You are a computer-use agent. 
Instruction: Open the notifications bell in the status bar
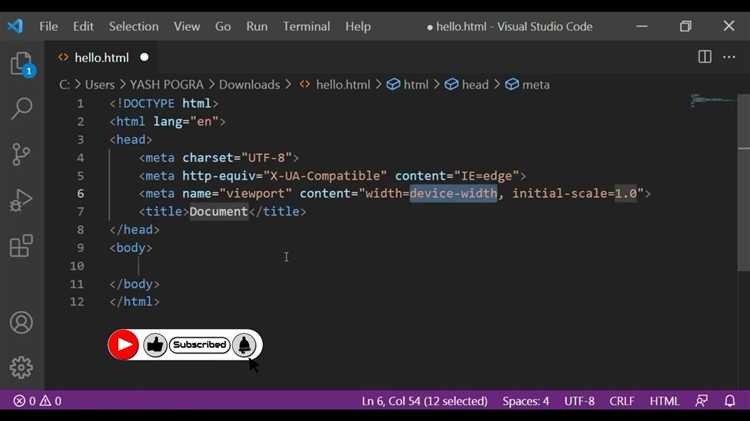coord(729,401)
